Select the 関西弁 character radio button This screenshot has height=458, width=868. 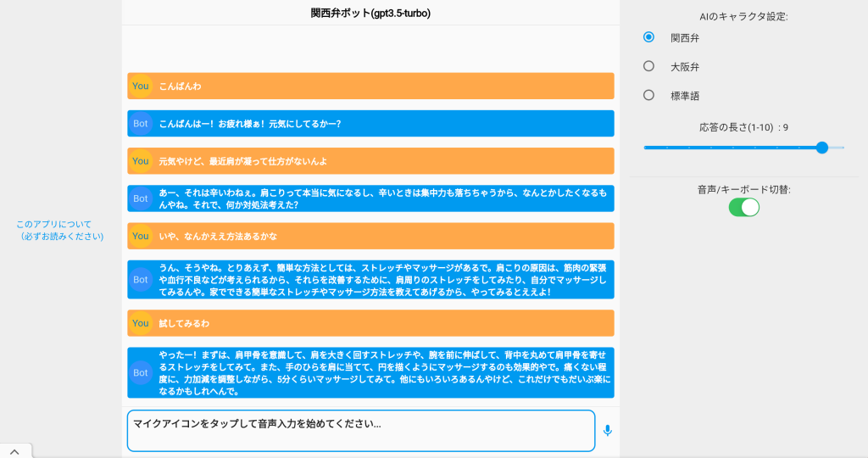(x=649, y=37)
